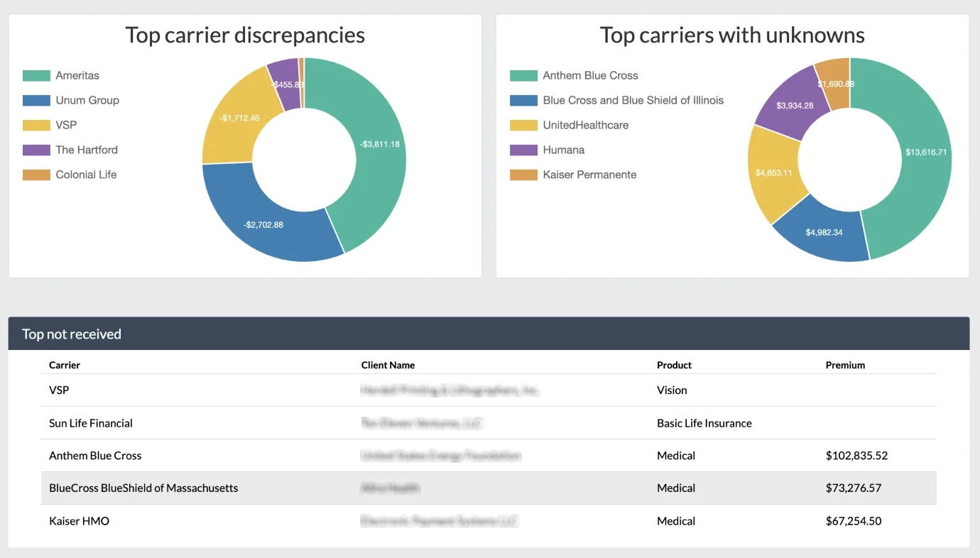Click the Kaiser Permanente orange legend swatch
Viewport: 980px width, 558px height.
tap(523, 175)
